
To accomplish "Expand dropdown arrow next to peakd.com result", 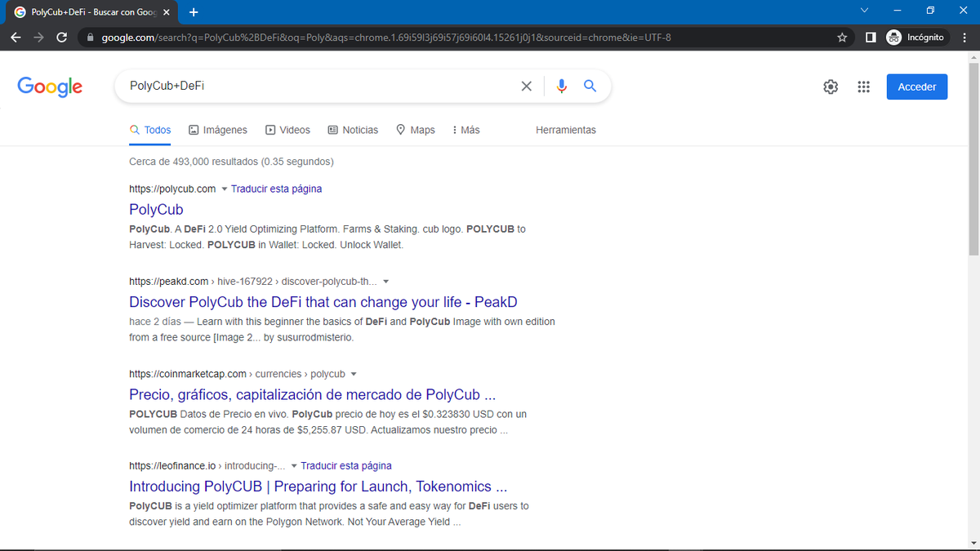I will coord(386,282).
